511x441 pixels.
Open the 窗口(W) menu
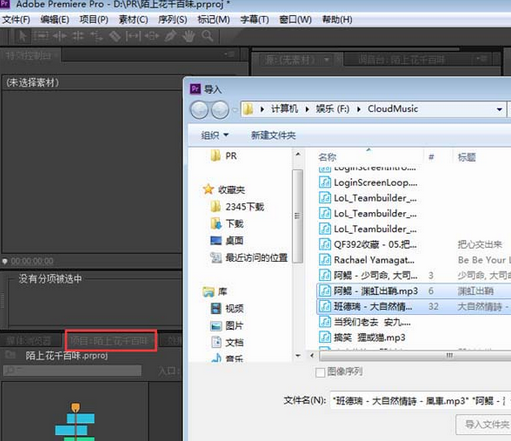click(295, 19)
